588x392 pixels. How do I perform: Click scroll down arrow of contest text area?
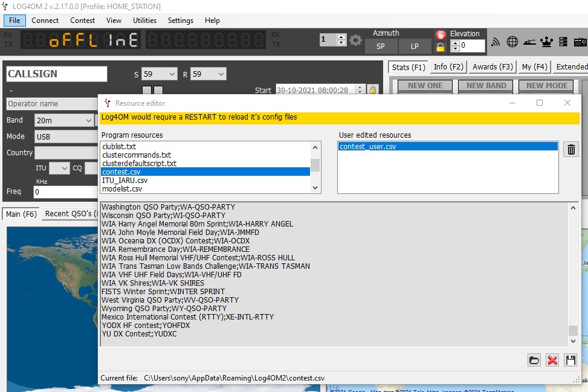click(x=573, y=341)
